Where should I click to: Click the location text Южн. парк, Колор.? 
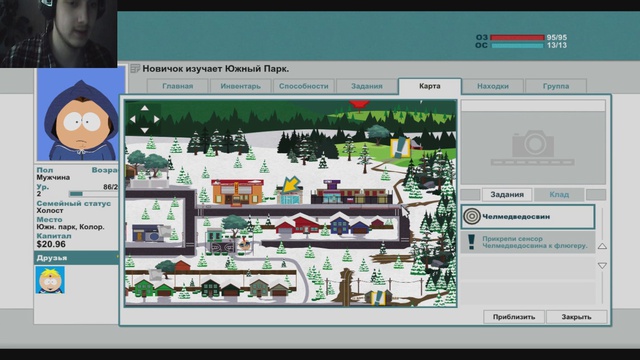pos(70,227)
